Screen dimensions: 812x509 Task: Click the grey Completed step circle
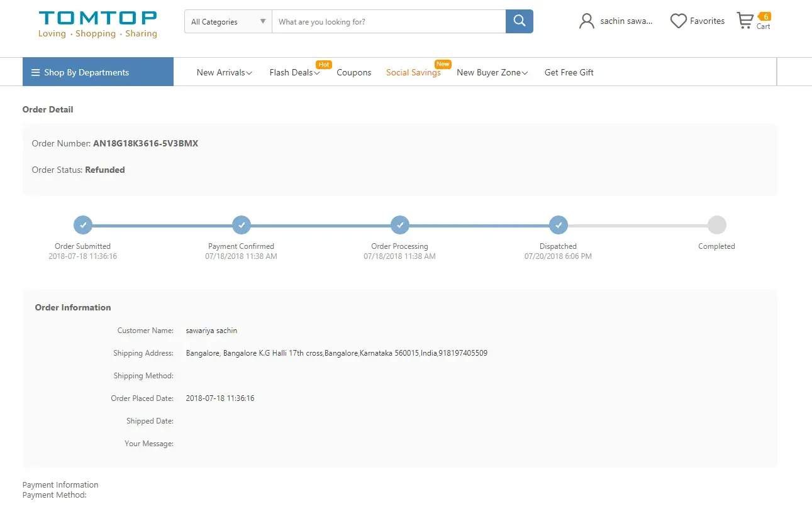(716, 225)
